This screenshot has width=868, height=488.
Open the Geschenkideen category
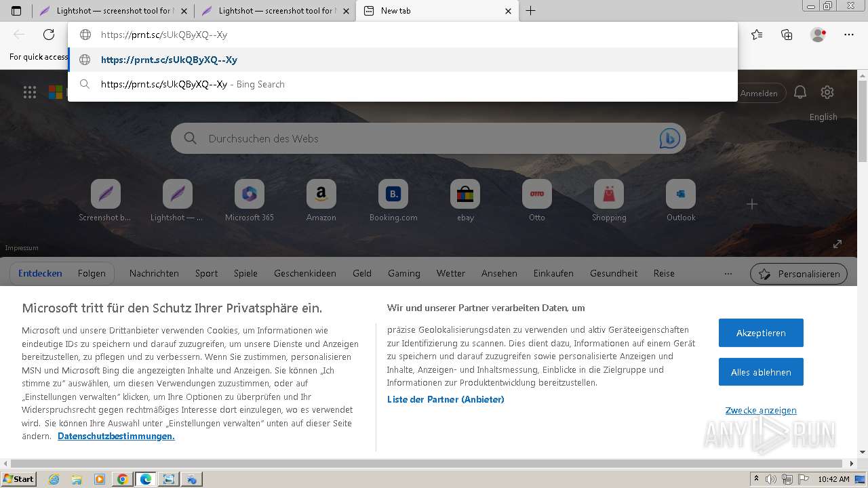(305, 274)
